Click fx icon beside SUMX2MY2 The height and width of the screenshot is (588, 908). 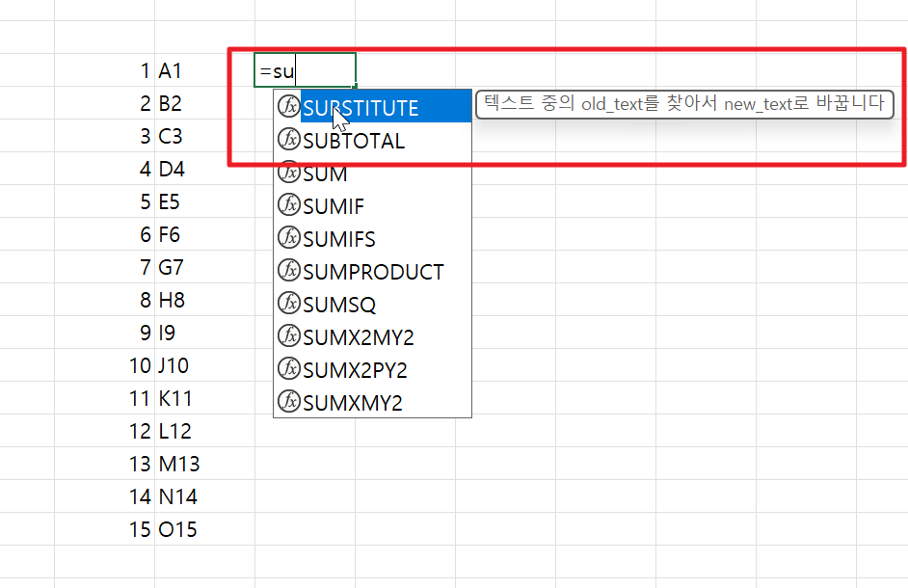point(288,336)
